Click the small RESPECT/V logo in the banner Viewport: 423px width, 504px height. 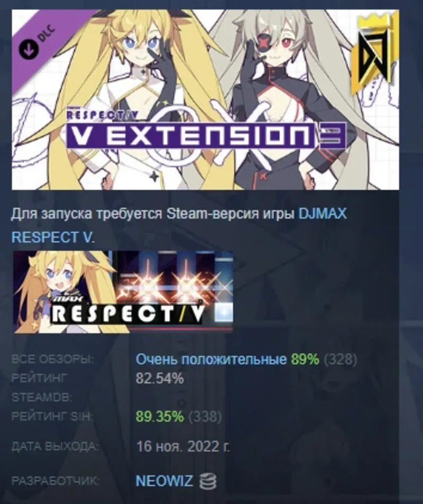[x=102, y=115]
